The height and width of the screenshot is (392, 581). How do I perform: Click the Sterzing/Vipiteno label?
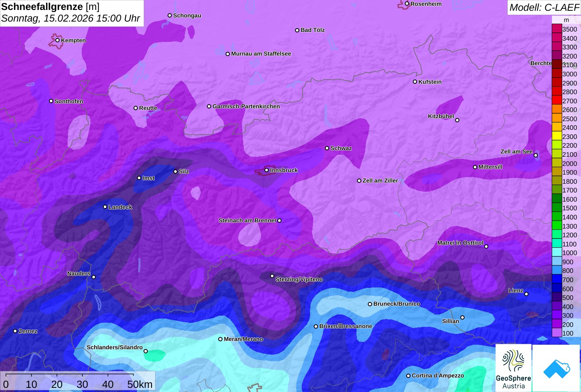coord(299,280)
